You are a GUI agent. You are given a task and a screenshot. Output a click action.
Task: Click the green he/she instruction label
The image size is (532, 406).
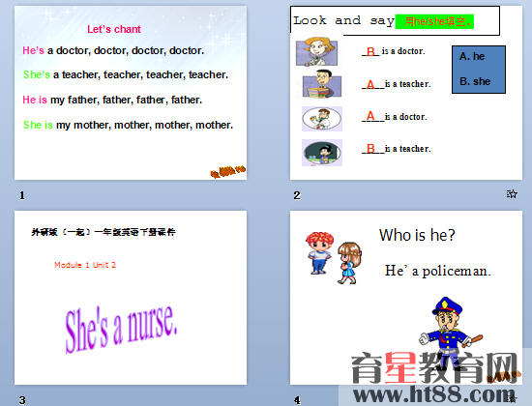click(434, 21)
